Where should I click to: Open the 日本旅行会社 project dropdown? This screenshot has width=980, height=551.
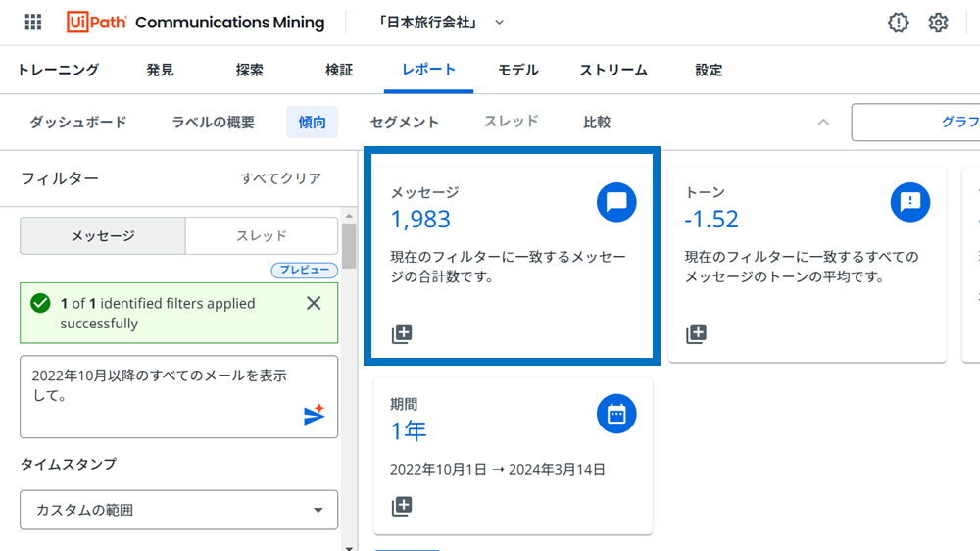[440, 23]
